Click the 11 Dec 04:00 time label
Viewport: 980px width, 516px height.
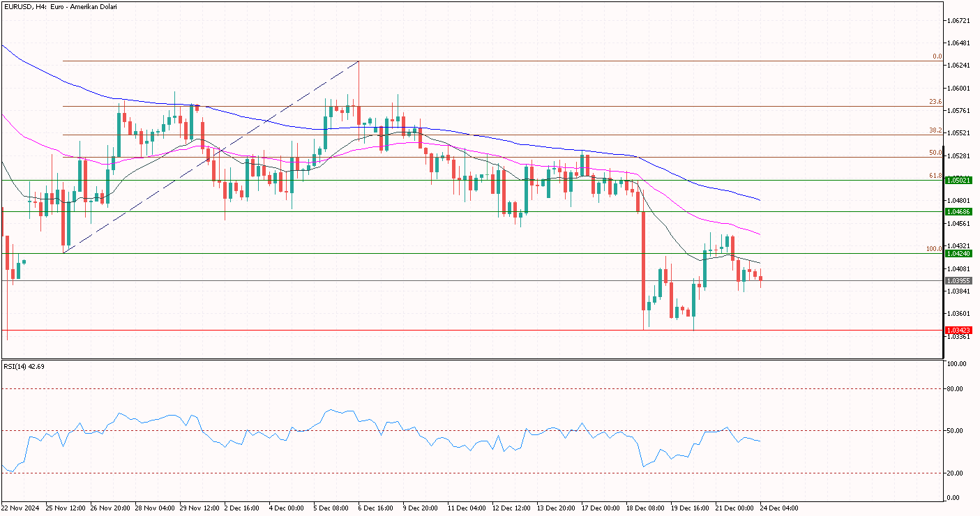(467, 508)
